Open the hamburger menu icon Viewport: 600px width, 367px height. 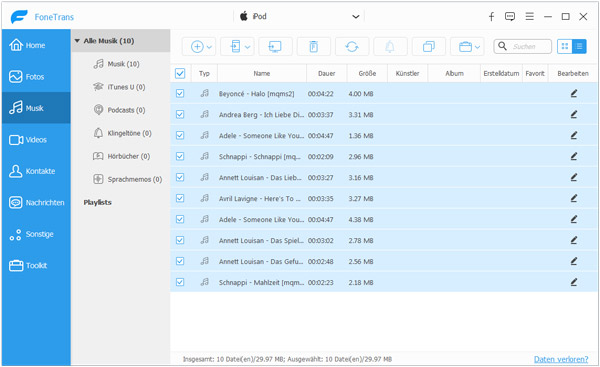tap(529, 16)
